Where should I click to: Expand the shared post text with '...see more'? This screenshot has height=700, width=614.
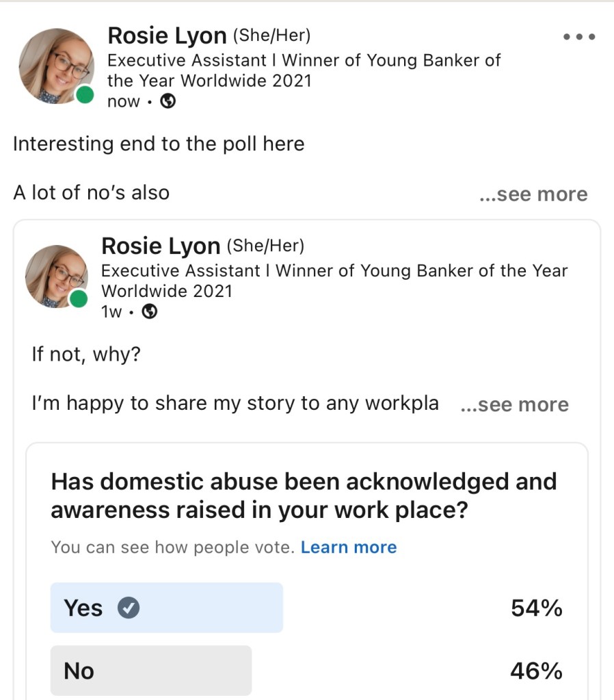pos(514,404)
